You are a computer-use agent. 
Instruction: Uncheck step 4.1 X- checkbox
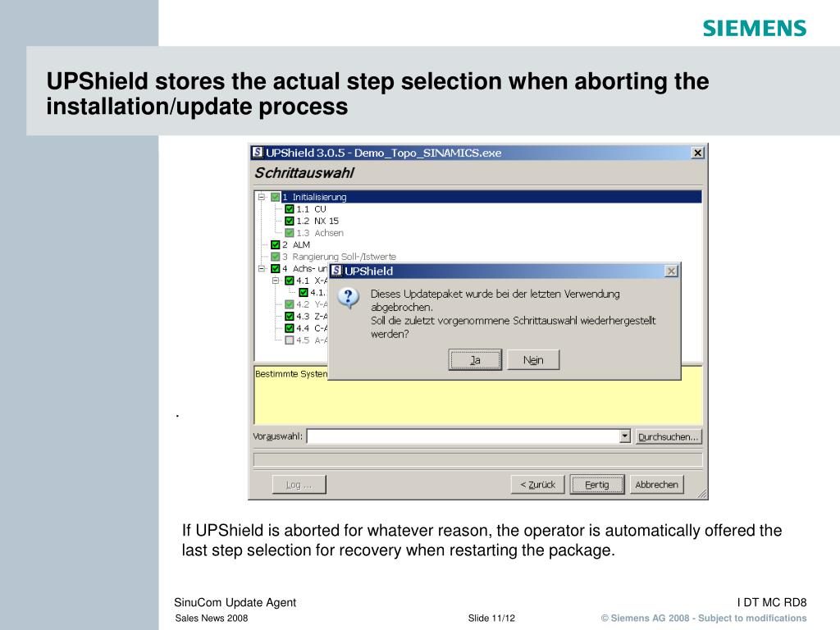[x=290, y=281]
